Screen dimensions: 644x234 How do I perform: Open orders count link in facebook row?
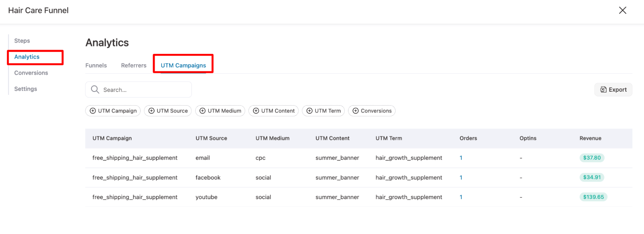(461, 178)
